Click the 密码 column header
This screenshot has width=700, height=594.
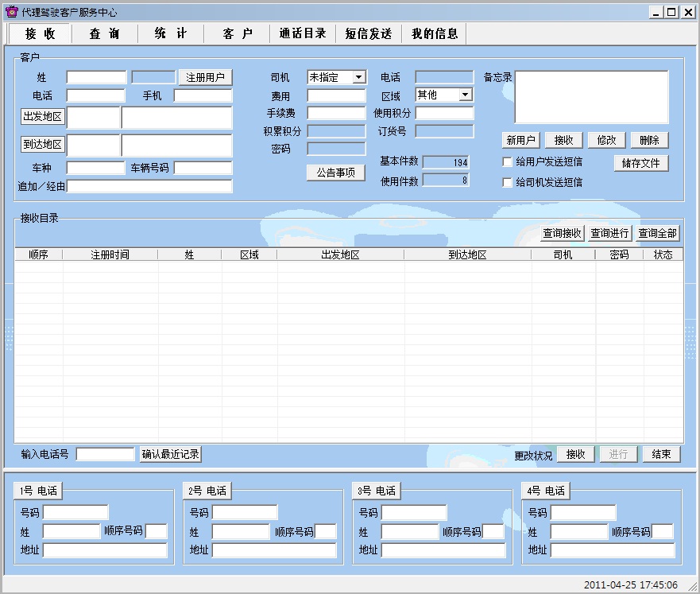pyautogui.click(x=619, y=254)
